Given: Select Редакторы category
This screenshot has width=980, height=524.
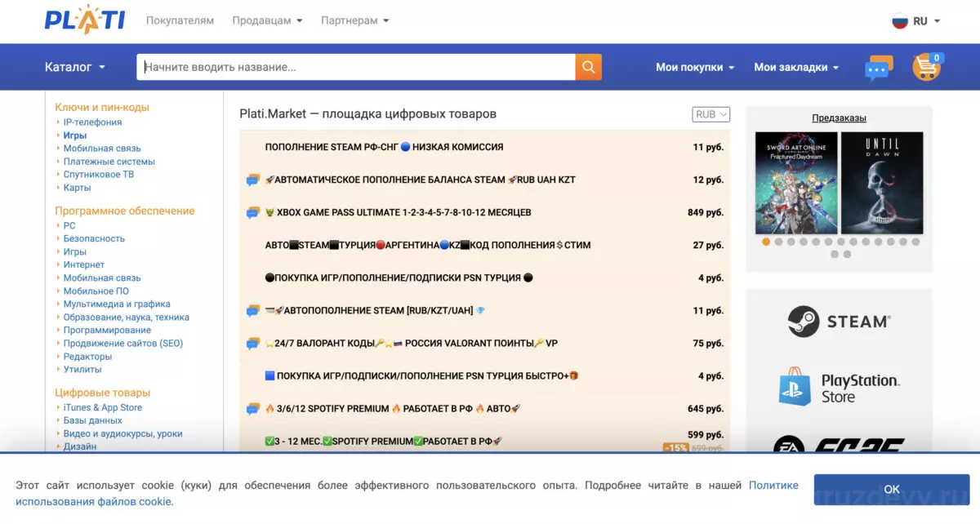Looking at the screenshot, I should [87, 357].
